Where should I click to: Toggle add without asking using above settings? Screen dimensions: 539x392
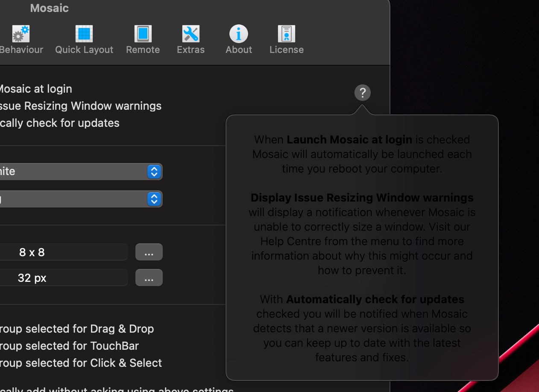115,389
